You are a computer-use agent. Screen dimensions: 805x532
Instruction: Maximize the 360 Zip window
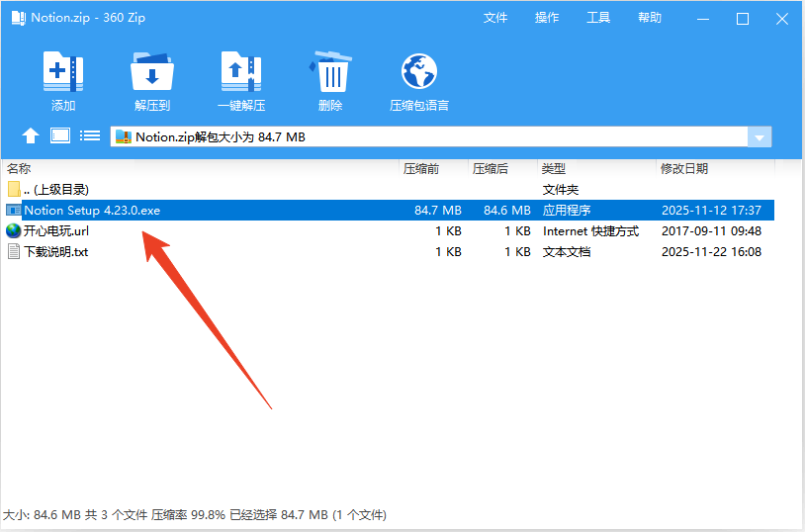click(x=743, y=19)
